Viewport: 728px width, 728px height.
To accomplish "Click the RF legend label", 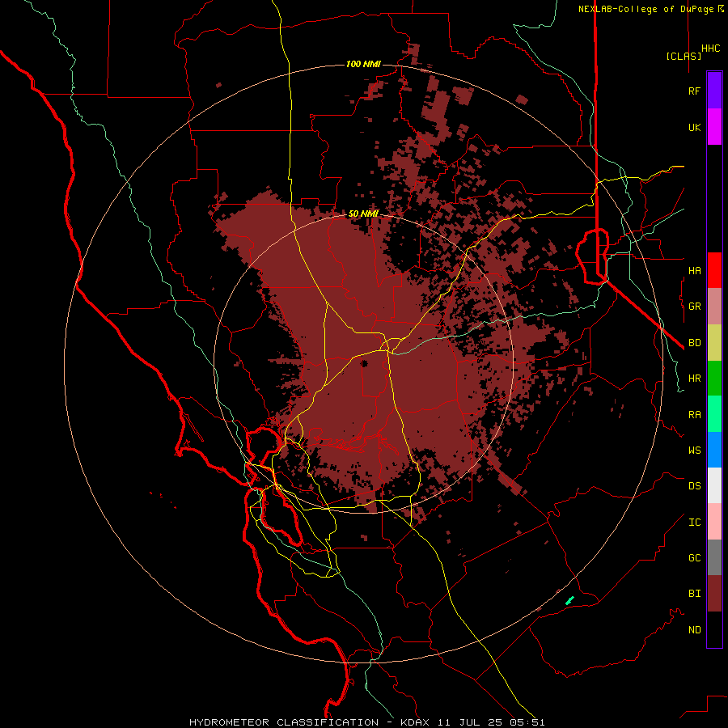I will pyautogui.click(x=694, y=91).
